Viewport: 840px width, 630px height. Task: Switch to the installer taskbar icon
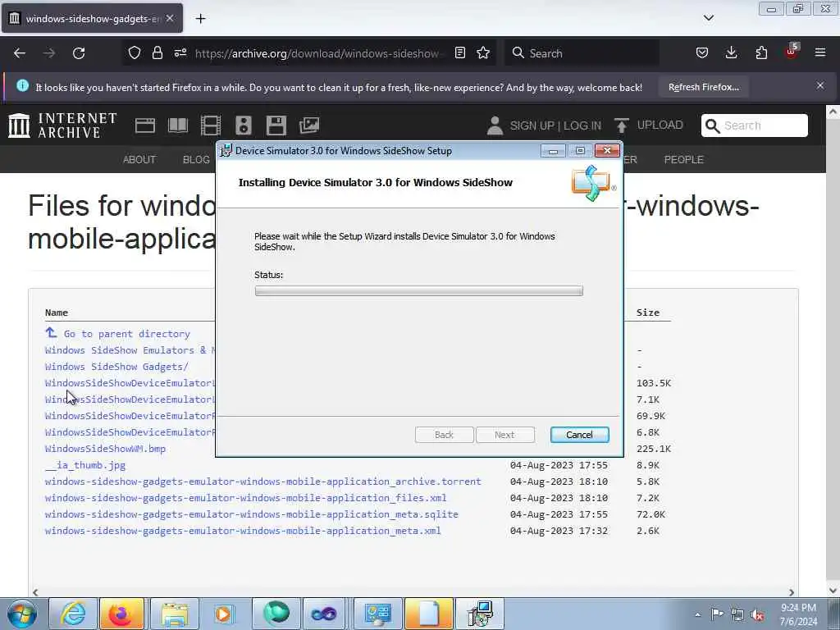(x=480, y=614)
